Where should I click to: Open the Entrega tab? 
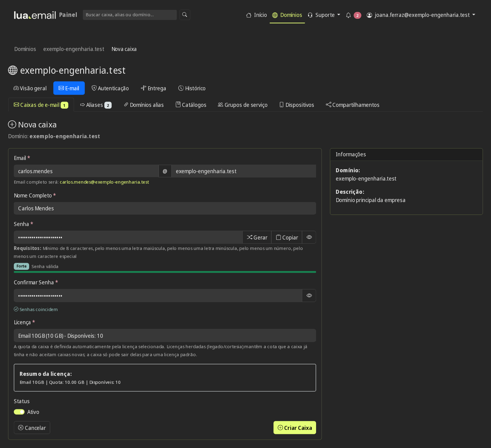(153, 88)
